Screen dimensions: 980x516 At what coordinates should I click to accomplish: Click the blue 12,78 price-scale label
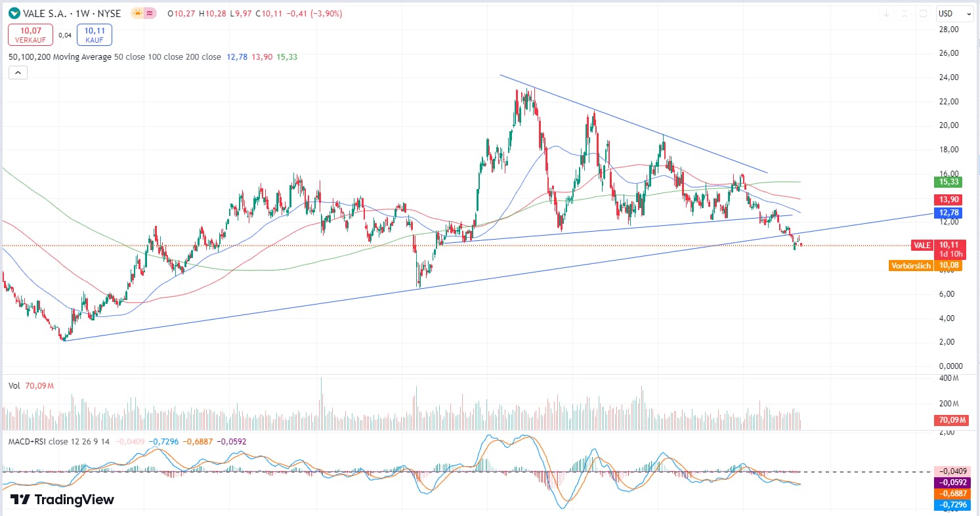coord(948,213)
